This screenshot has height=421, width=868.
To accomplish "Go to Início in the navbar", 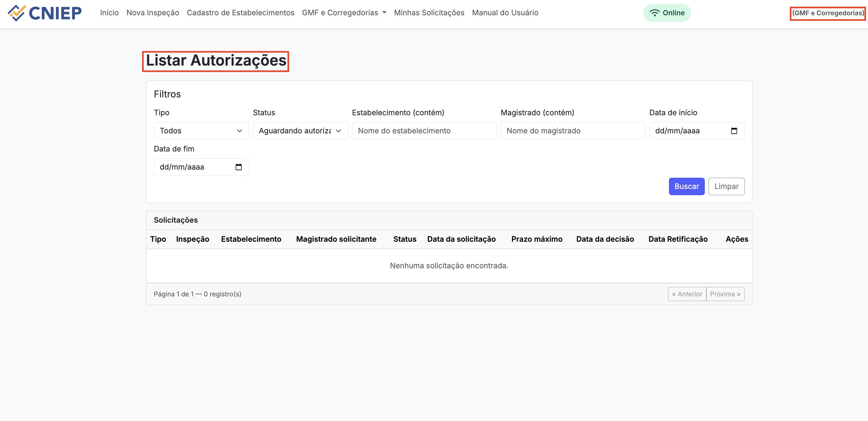I will 109,13.
